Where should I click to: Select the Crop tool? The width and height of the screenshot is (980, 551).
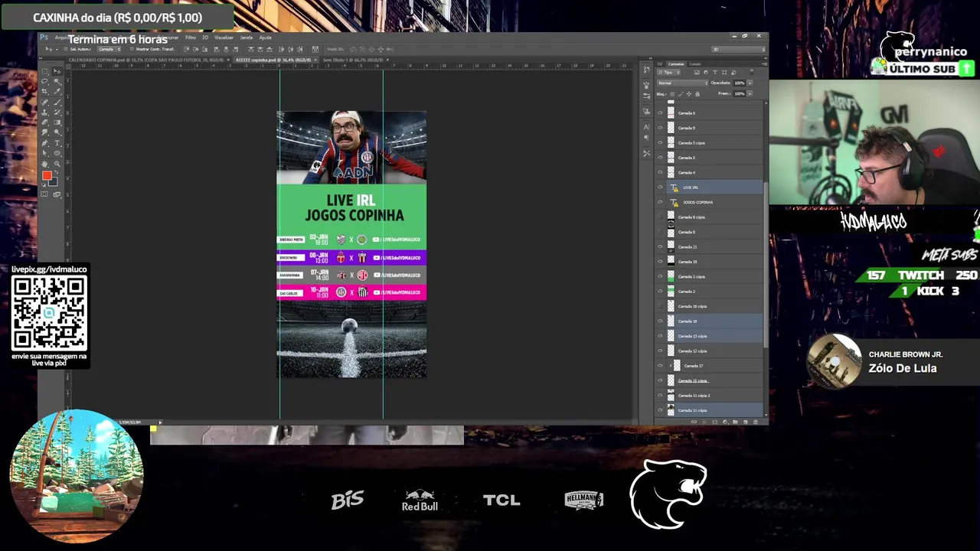point(44,91)
